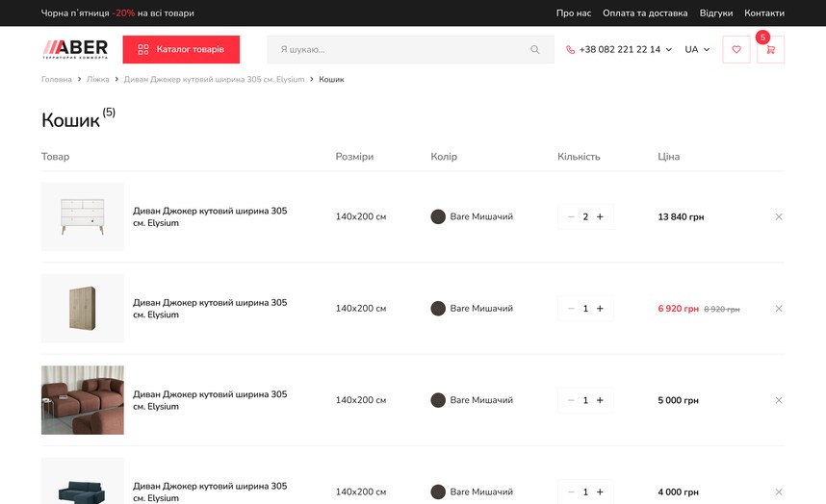Click the Я шукаю search field

(410, 49)
